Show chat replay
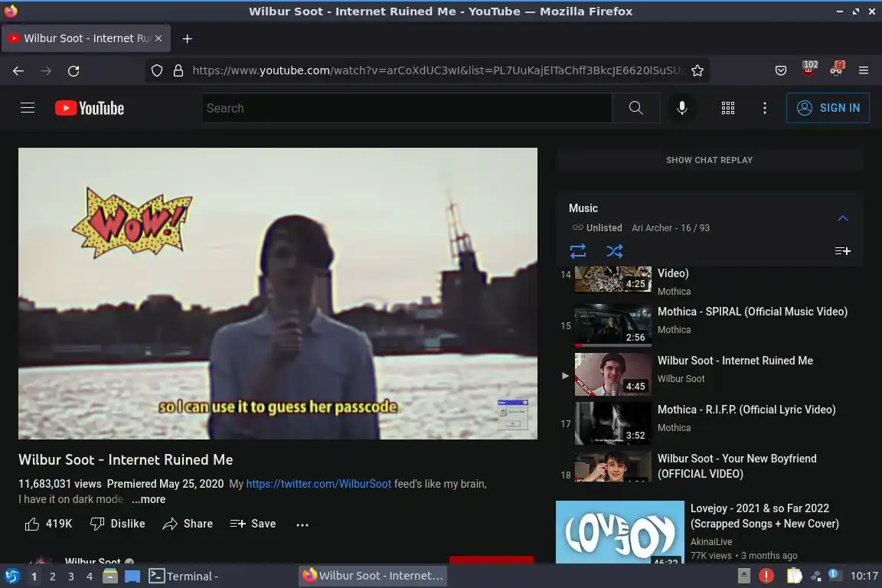Image resolution: width=882 pixels, height=588 pixels. [709, 160]
